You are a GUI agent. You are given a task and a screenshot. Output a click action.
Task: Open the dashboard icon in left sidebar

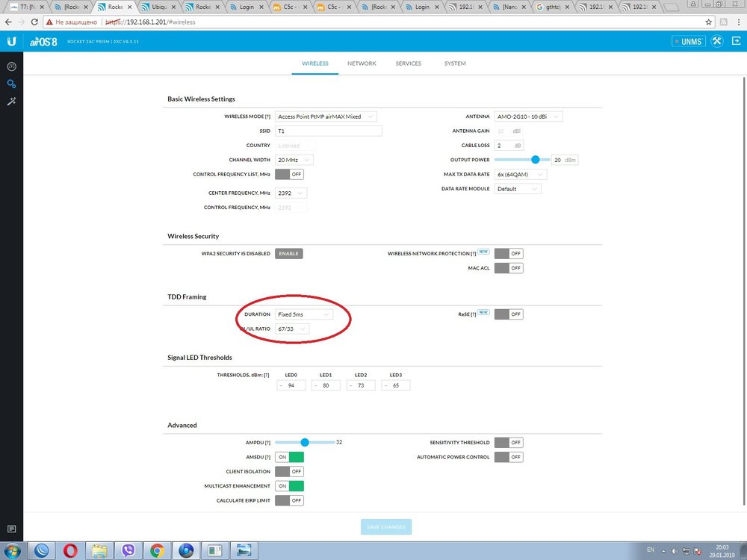click(x=11, y=67)
